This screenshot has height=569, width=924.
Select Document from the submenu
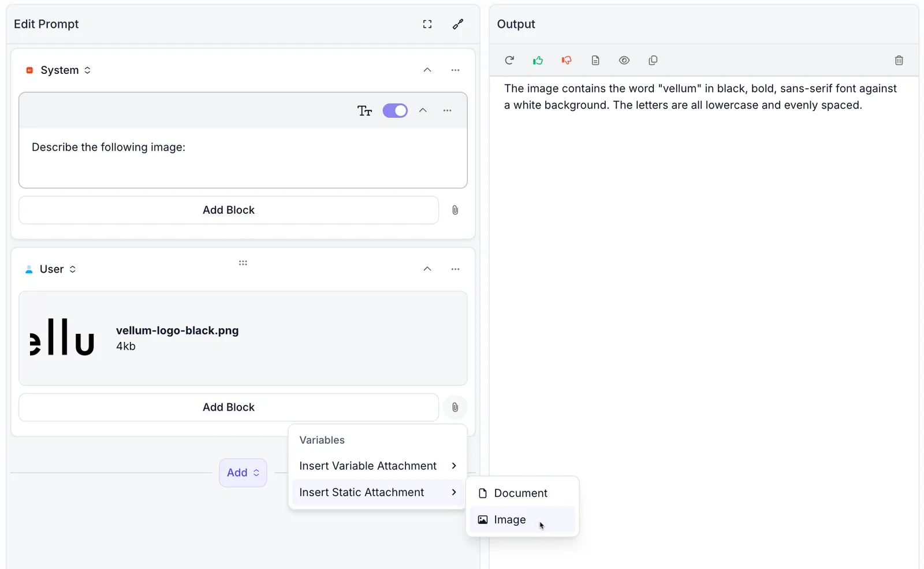[522, 493]
